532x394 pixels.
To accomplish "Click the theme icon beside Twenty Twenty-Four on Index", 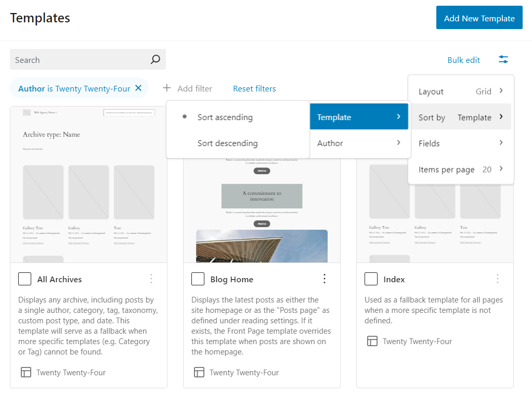I will coord(371,341).
